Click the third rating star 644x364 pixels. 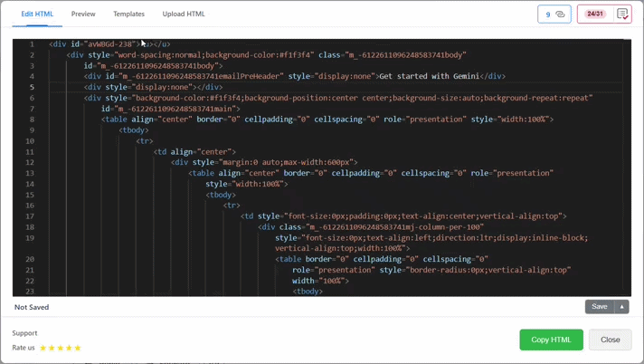[61, 348]
